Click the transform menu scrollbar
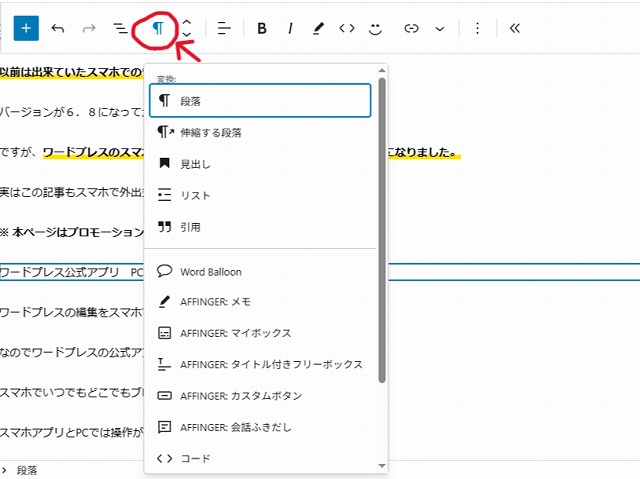 point(381,230)
